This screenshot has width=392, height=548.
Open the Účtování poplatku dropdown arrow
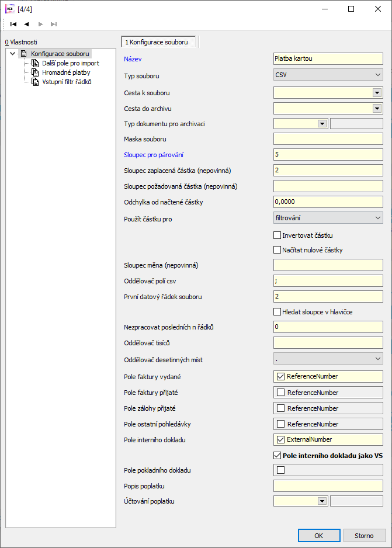(x=322, y=501)
